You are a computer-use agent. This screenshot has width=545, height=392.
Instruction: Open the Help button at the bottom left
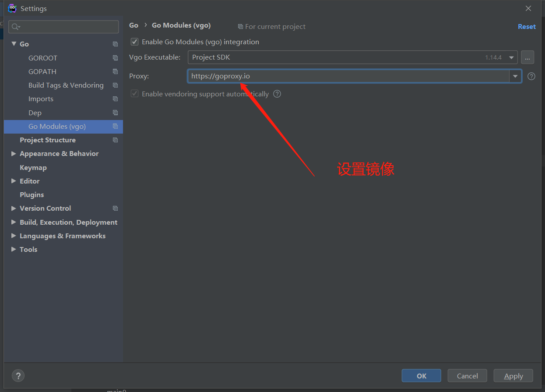(x=18, y=376)
